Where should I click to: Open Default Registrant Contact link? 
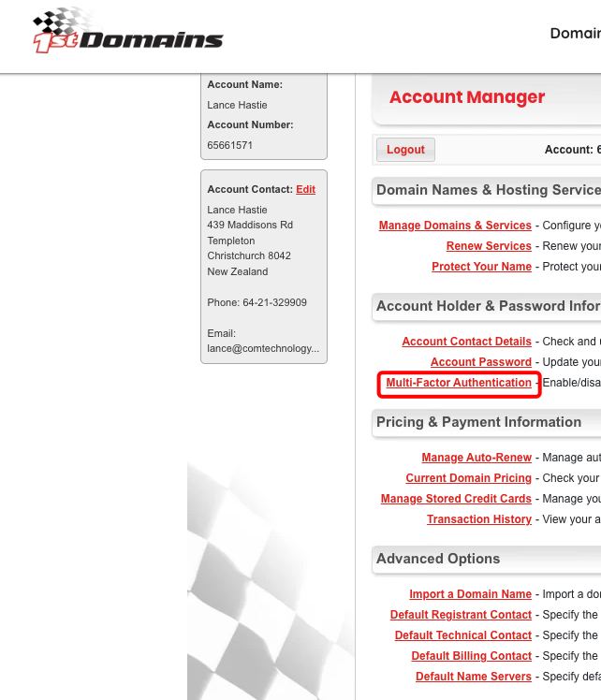(x=461, y=615)
